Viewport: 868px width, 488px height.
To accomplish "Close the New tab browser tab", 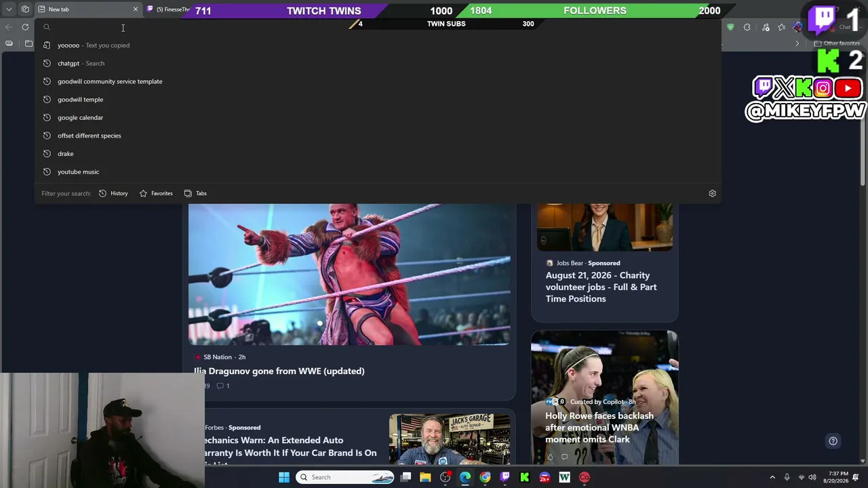I will pos(136,9).
